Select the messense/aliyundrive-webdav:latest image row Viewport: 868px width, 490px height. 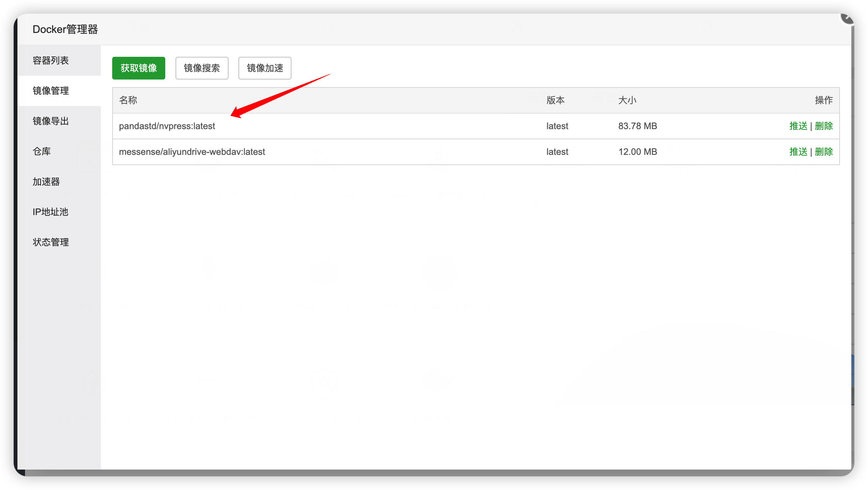click(x=192, y=152)
